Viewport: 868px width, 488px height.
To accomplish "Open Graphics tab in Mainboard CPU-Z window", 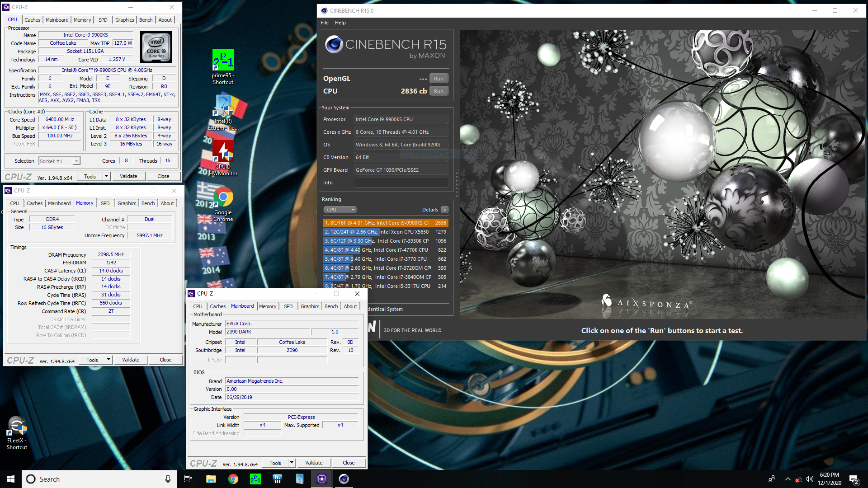I will pos(310,306).
